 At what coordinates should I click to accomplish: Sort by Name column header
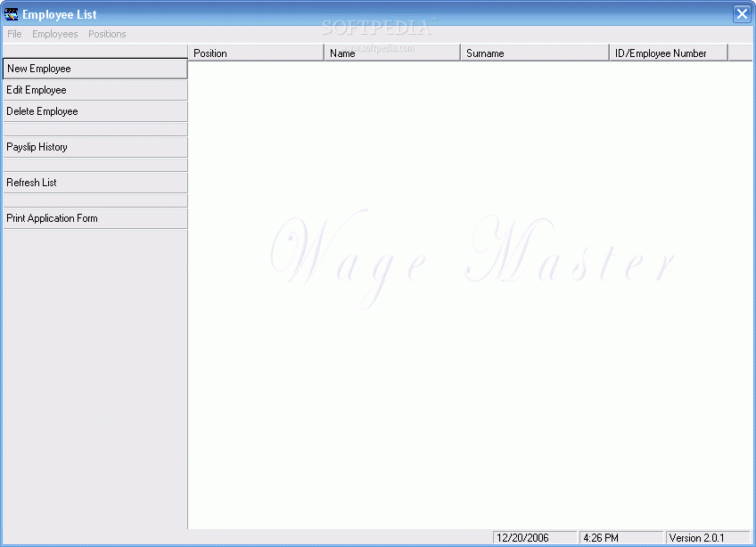(392, 53)
